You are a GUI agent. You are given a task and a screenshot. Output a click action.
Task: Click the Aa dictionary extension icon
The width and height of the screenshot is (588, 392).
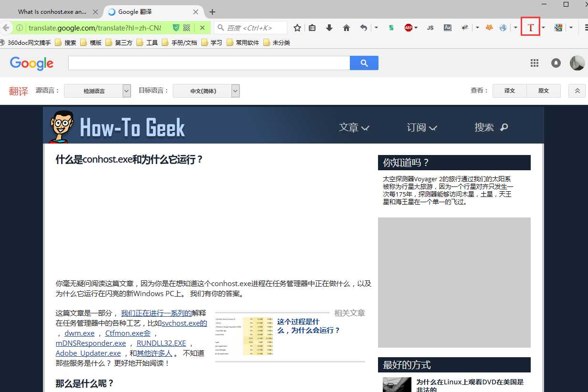(x=447, y=28)
